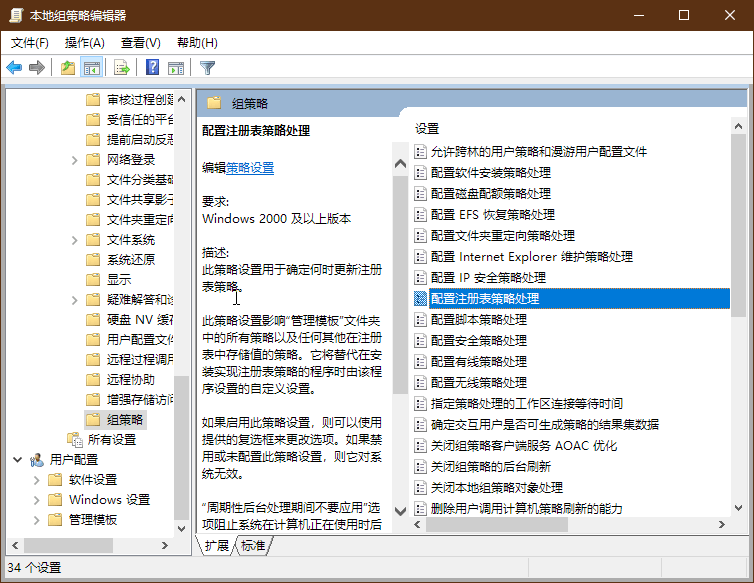
Task: Collapse the 用户配置 node
Action: pos(17,460)
